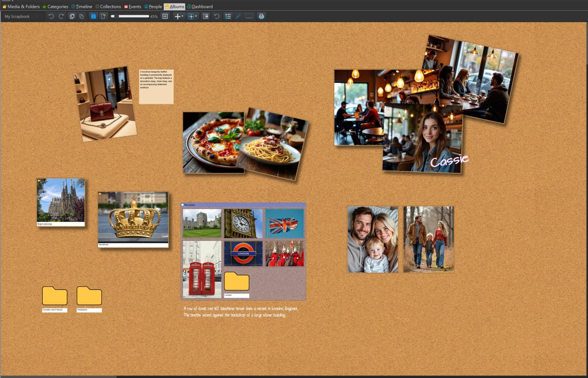Toggle the New group checkbox
Viewport: 588px width, 378px height.
(x=183, y=205)
